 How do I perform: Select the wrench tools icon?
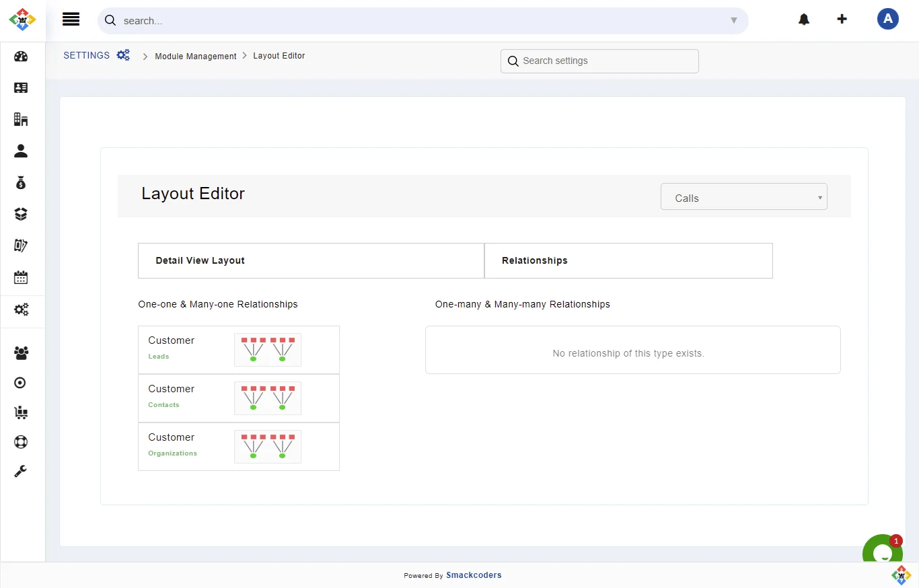21,471
